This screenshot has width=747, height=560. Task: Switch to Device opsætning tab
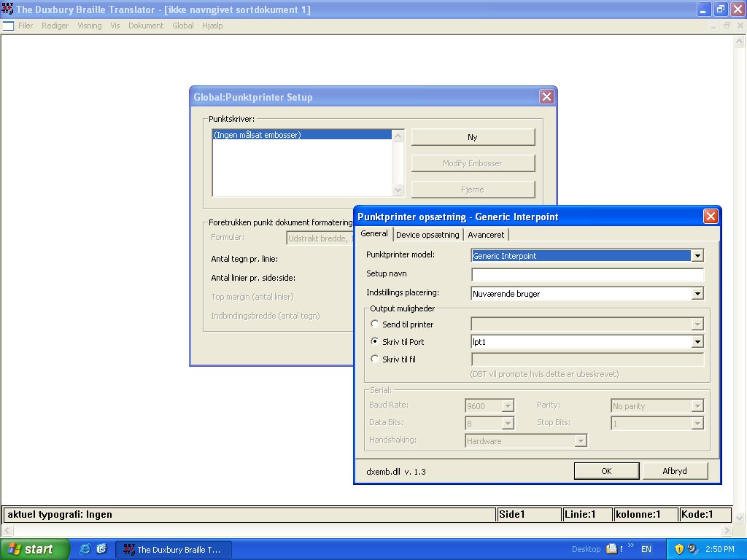(427, 235)
